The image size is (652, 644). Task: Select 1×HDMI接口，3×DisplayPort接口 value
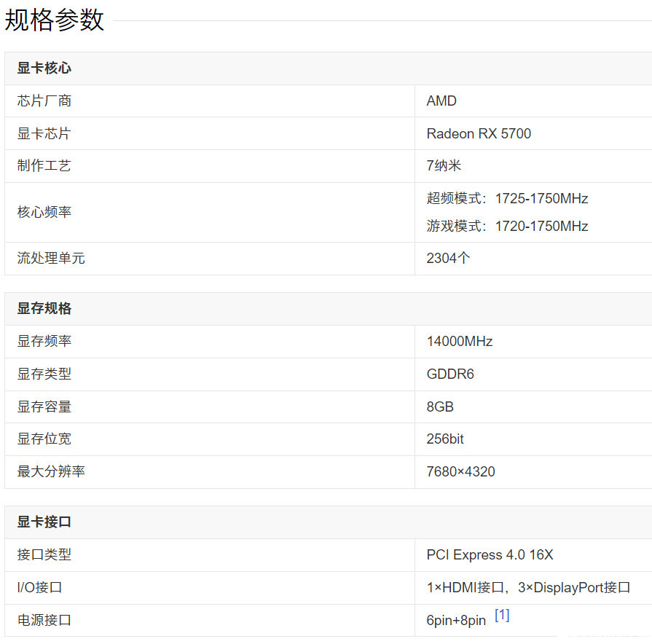pyautogui.click(x=528, y=587)
